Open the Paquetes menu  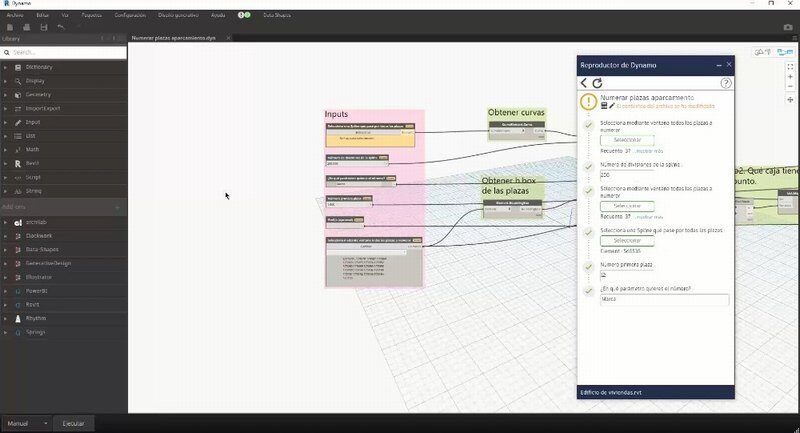[91, 16]
